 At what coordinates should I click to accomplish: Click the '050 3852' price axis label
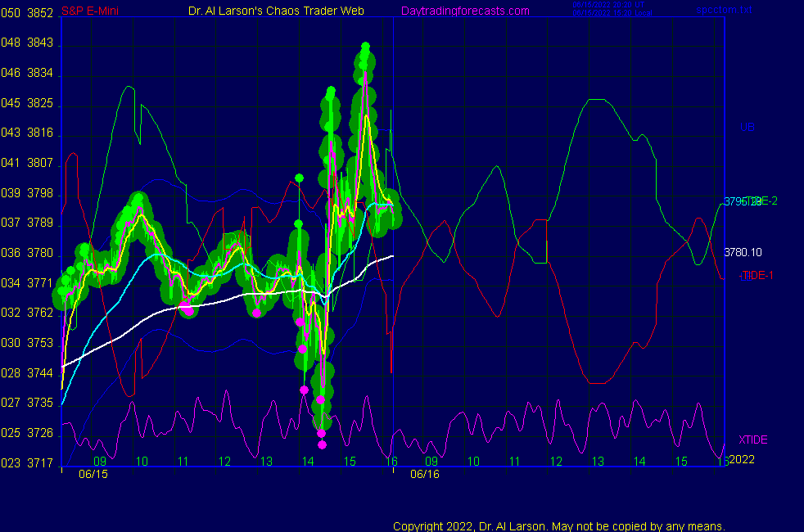(x=27, y=13)
